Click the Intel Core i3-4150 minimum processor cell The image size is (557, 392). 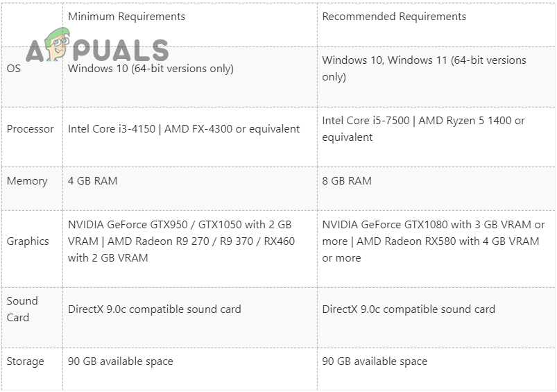coord(184,129)
